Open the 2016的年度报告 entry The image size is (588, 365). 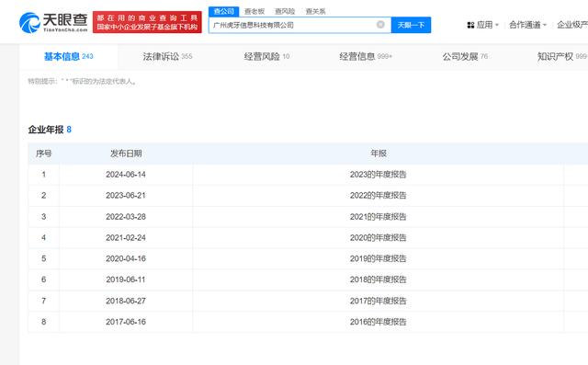tap(378, 322)
